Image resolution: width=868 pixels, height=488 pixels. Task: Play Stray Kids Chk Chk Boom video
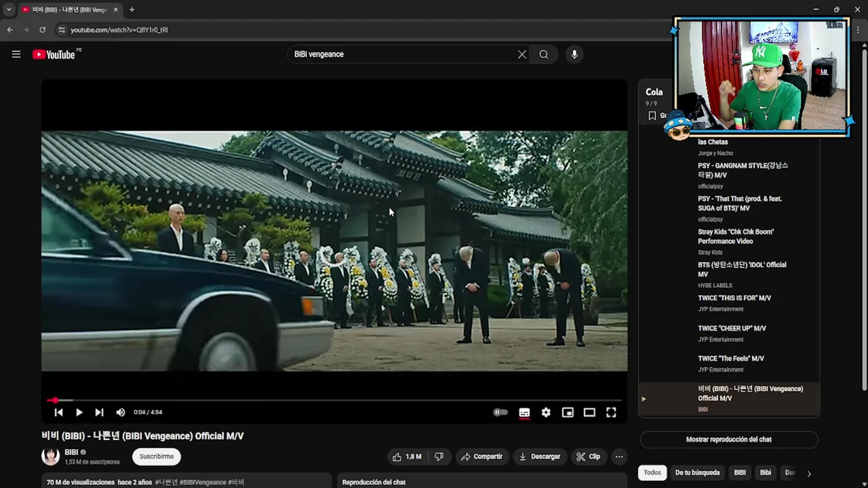click(729, 241)
